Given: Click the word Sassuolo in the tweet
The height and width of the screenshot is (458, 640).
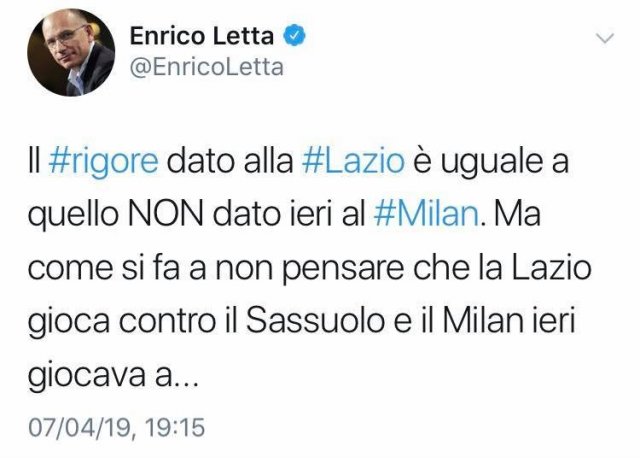Looking at the screenshot, I should (x=316, y=322).
